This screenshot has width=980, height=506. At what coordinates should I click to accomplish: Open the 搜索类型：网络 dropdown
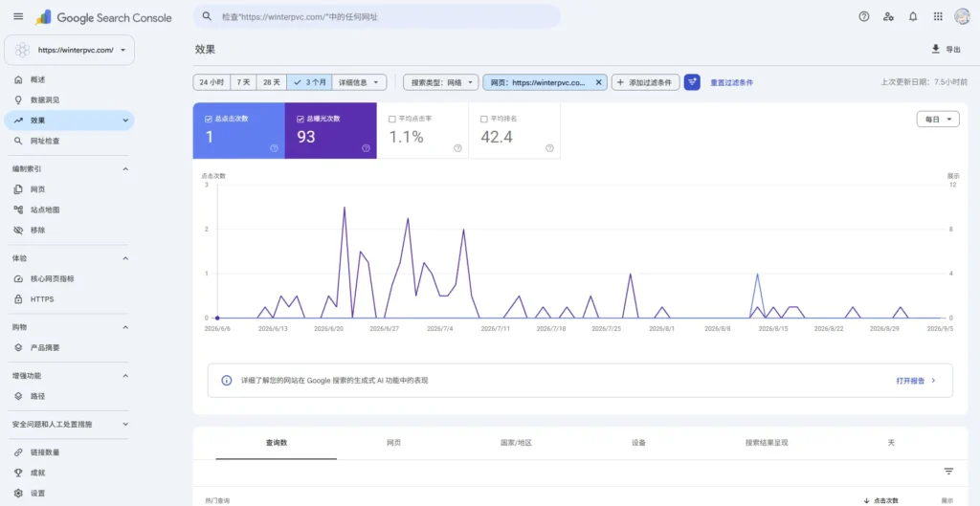(441, 82)
